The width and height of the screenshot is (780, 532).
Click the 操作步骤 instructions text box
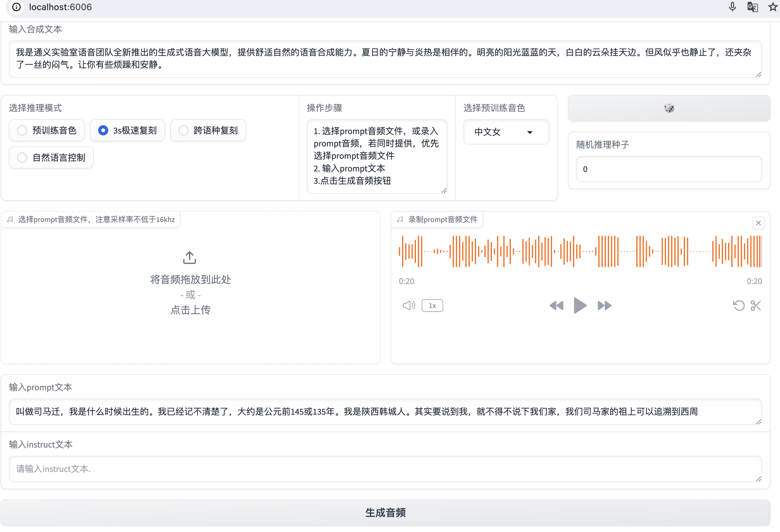[x=377, y=156]
